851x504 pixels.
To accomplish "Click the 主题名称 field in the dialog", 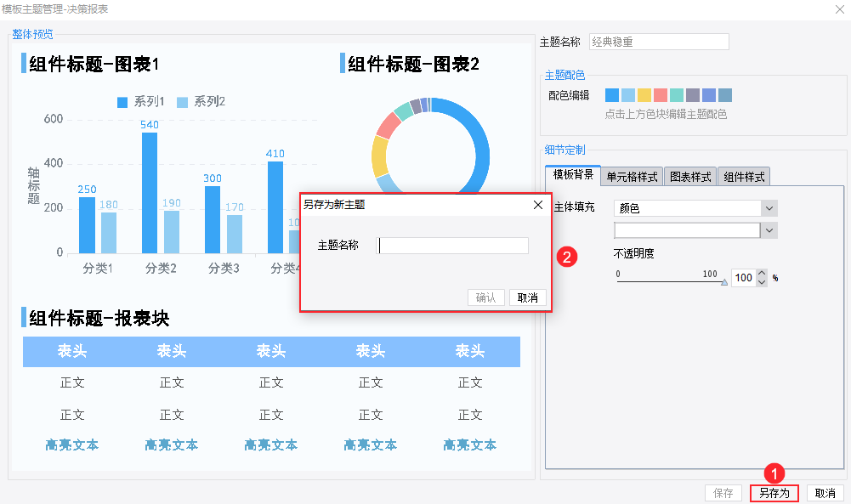I will click(452, 246).
